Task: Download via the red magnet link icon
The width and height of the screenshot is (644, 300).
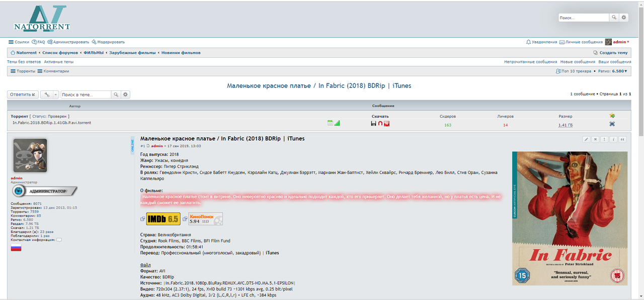Action: pos(380,123)
